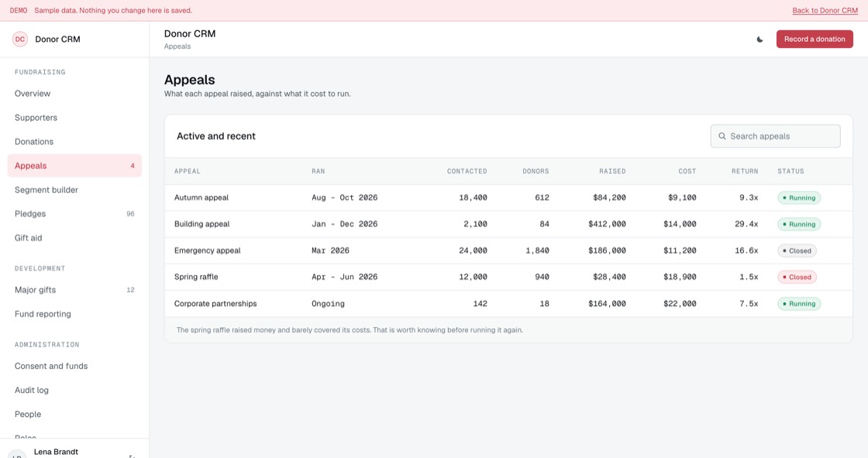Open the Audit log

tap(74, 390)
